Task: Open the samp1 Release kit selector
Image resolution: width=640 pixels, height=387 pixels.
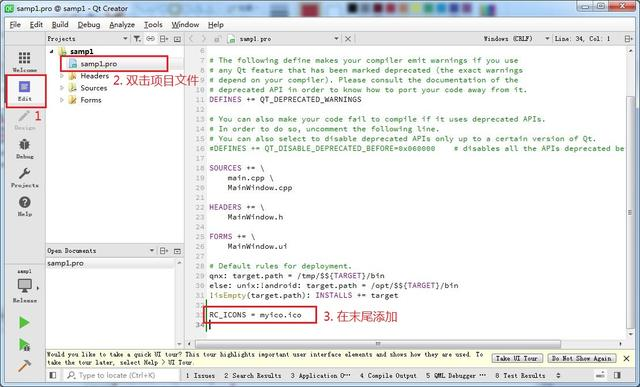Action: 25,286
